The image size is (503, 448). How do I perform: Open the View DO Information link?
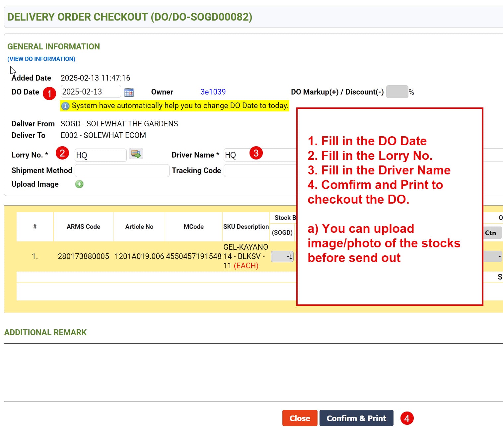coord(41,59)
